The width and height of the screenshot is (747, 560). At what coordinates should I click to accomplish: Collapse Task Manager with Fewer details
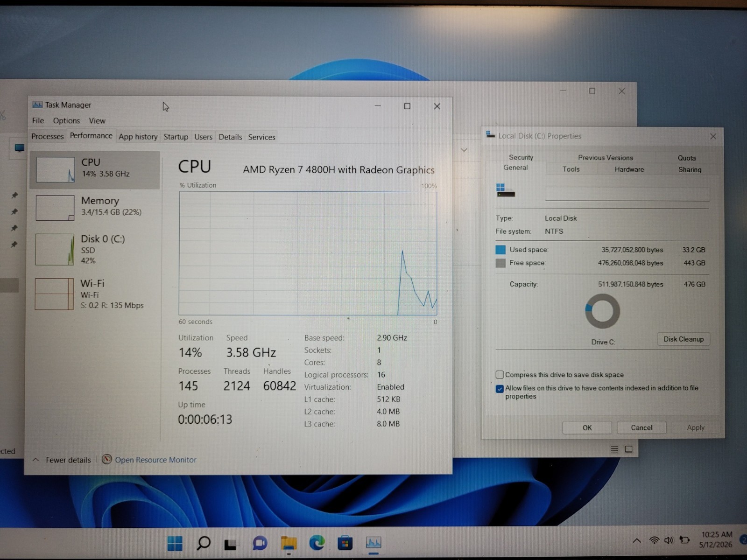62,460
